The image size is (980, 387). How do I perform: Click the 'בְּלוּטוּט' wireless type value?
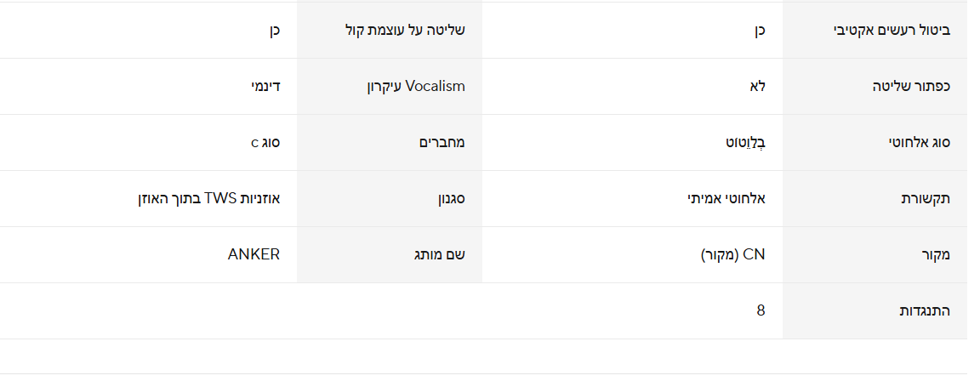click(744, 143)
